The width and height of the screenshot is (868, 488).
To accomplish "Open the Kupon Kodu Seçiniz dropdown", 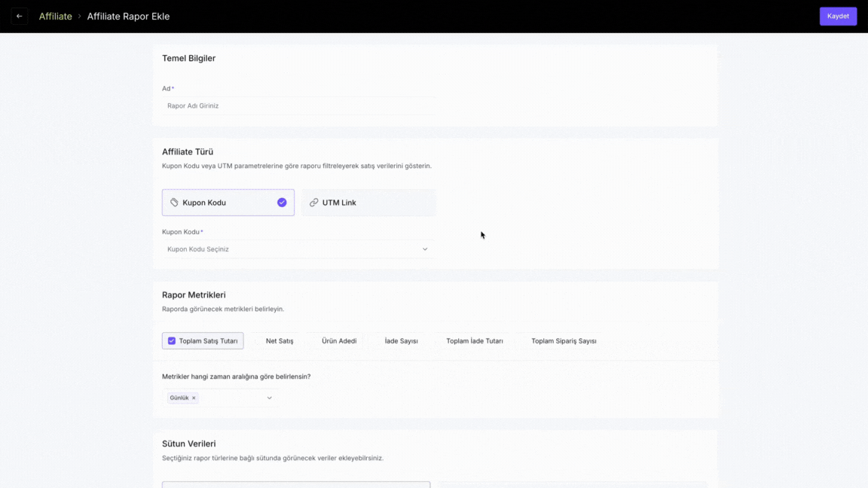I will (294, 249).
